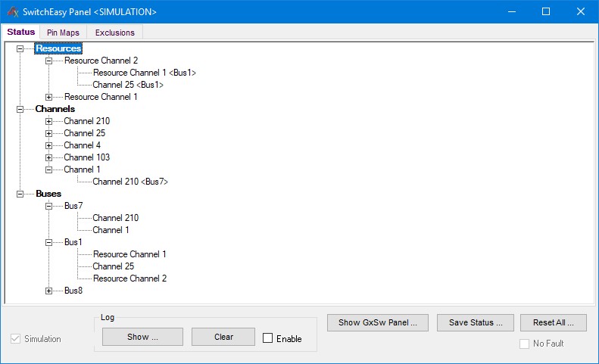Collapse Resource Channel 2 node

pos(49,61)
